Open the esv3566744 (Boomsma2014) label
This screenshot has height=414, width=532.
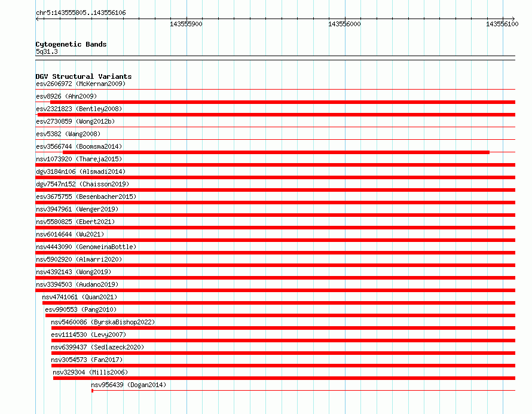(79, 146)
